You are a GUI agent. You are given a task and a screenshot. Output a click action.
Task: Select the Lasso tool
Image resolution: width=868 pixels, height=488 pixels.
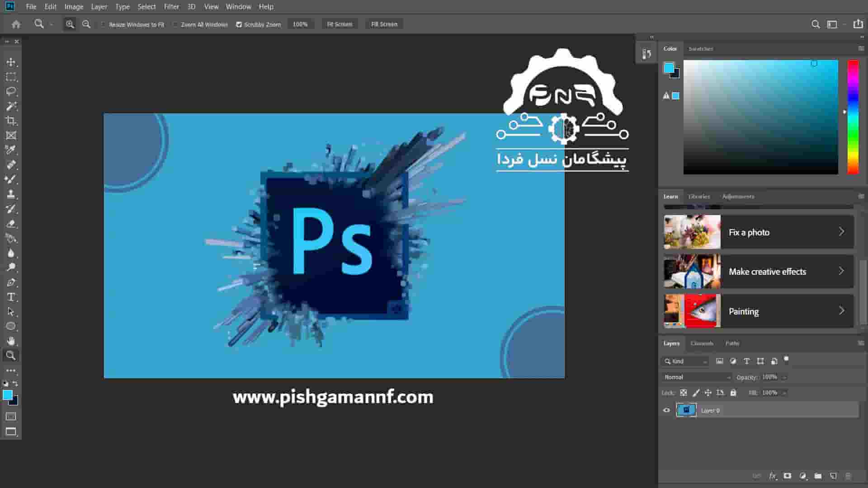(11, 91)
